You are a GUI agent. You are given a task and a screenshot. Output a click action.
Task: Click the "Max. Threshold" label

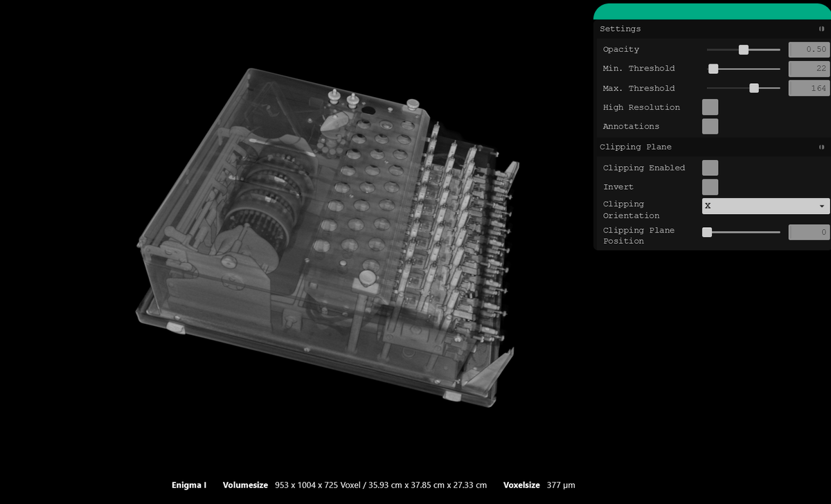(x=638, y=88)
